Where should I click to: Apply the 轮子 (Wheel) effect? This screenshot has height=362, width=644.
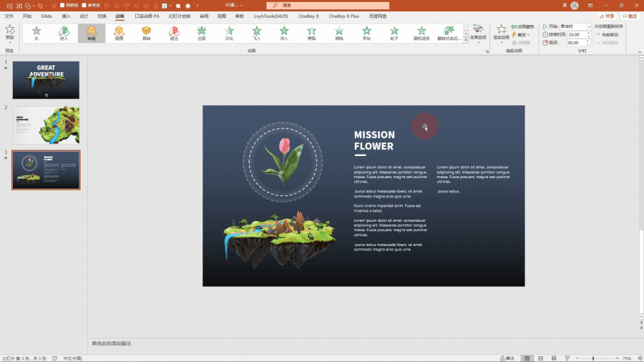coord(394,33)
